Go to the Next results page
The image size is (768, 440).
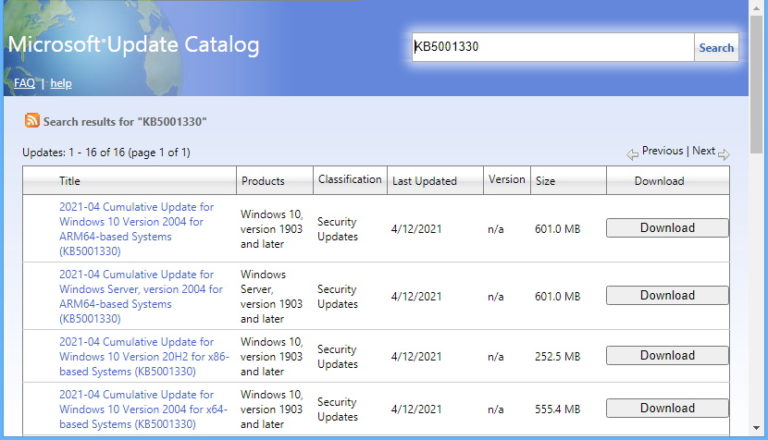point(703,151)
